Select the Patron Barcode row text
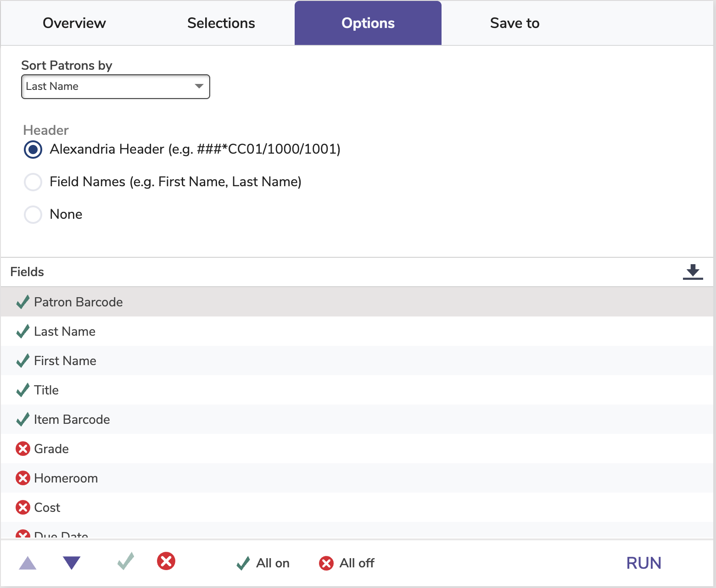Screen dimensions: 716x588 (x=78, y=302)
